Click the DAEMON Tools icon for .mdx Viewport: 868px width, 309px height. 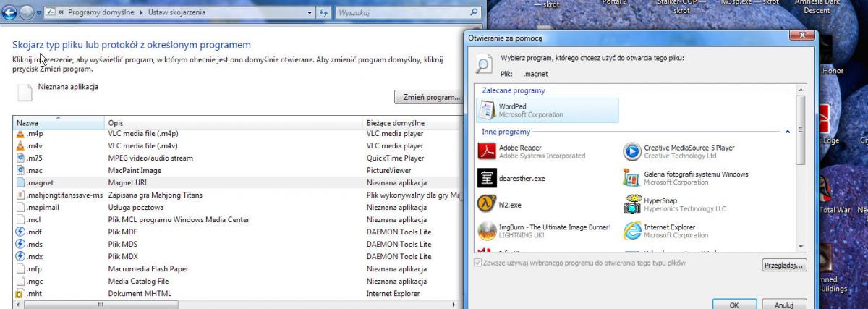point(20,257)
